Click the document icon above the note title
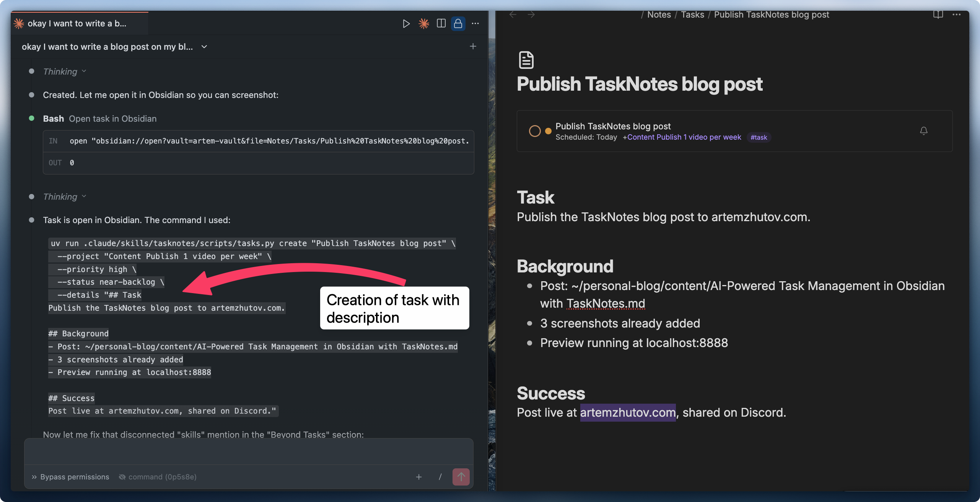The image size is (980, 502). tap(526, 59)
